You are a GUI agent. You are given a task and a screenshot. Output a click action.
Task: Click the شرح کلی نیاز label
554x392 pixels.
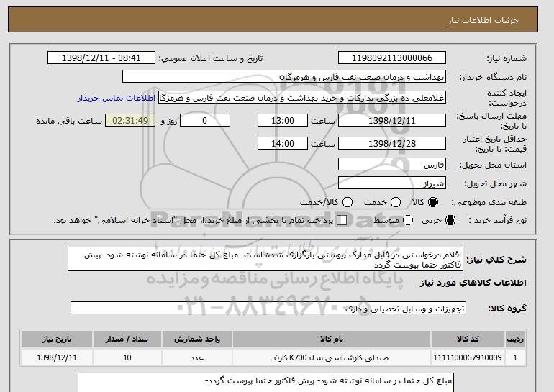pos(496,260)
